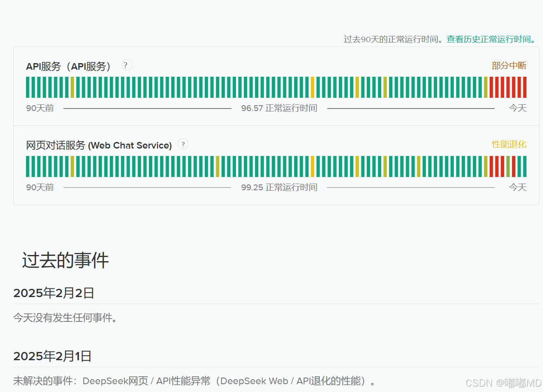Viewport: 543px width, 392px height.
Task: Click the 2025年2月2日 date heading
Action: click(54, 293)
